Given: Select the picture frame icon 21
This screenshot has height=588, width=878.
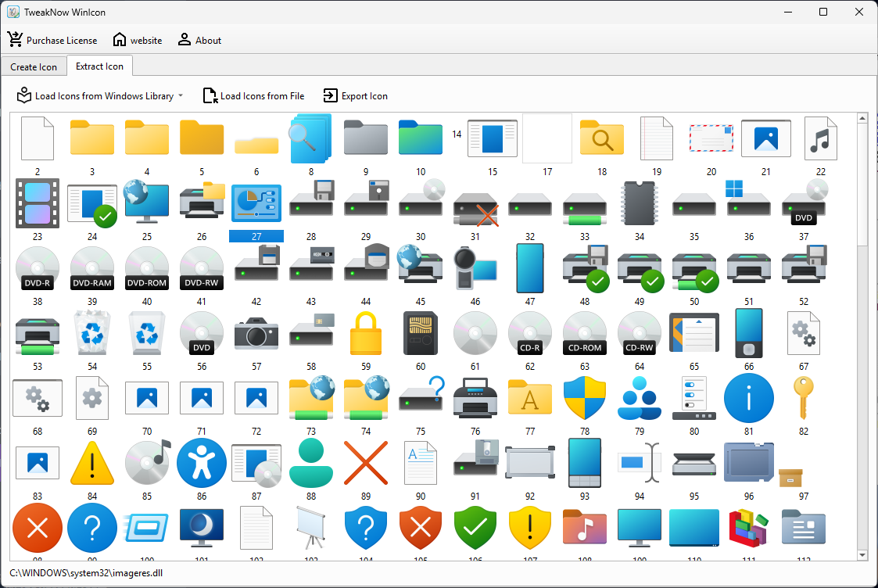Looking at the screenshot, I should [766, 138].
